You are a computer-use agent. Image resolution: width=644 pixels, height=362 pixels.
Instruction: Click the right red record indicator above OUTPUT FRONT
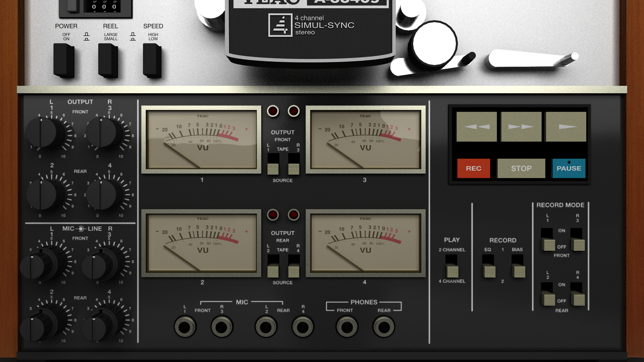[x=293, y=111]
